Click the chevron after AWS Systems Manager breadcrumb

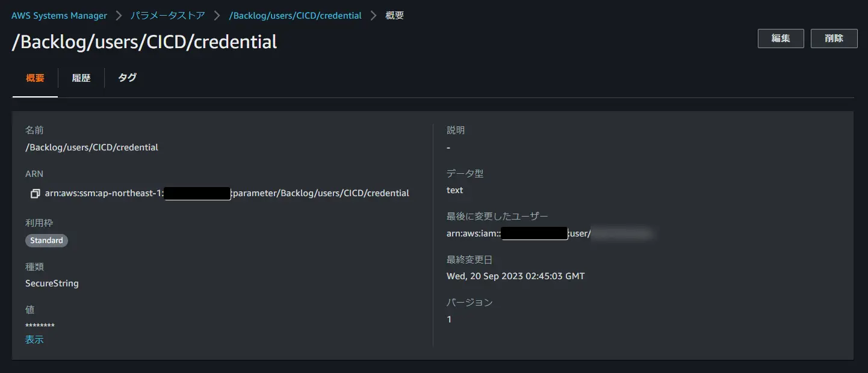click(119, 16)
